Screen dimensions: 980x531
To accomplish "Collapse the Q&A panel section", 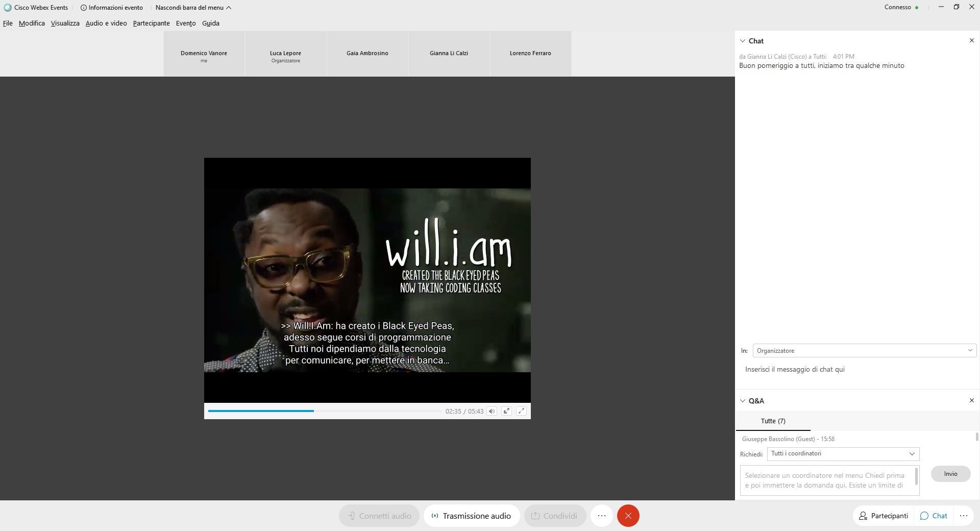I will (743, 401).
